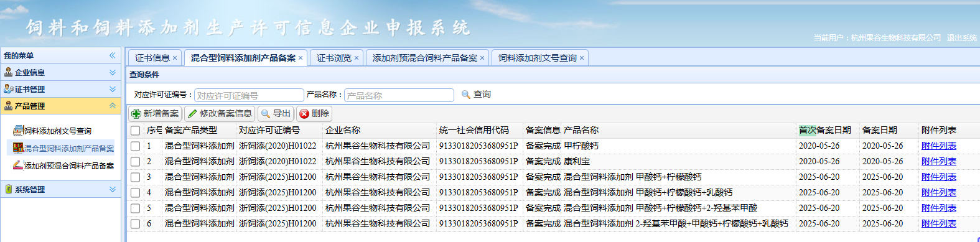Click the 当前用户 company name text
Screen dimensions: 980x242
pyautogui.click(x=896, y=38)
